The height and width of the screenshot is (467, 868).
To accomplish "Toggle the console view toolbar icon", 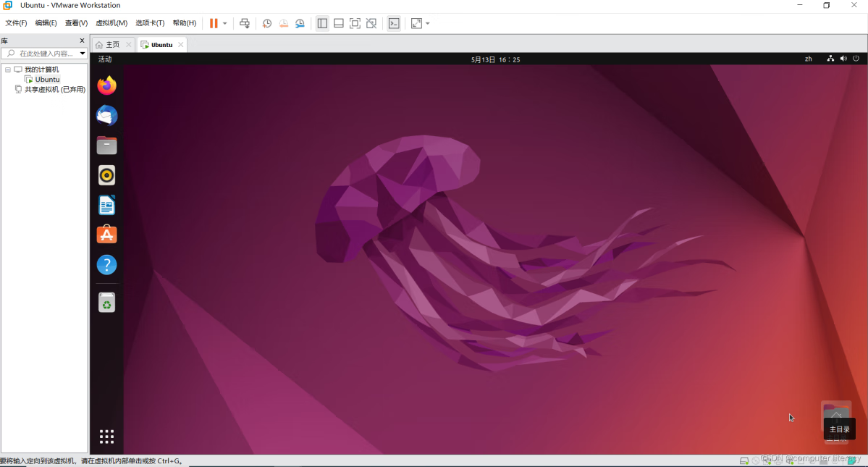I will point(394,23).
